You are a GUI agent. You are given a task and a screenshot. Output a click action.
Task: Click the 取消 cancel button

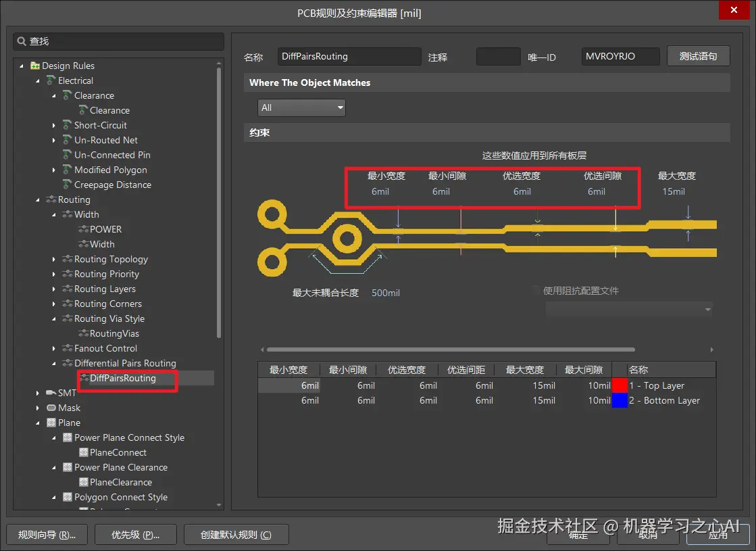click(x=647, y=535)
